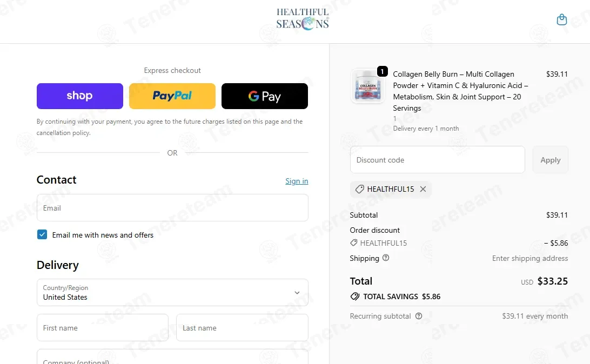This screenshot has width=590, height=364.
Task: Click the Healthful Seasons logo
Action: 303,19
